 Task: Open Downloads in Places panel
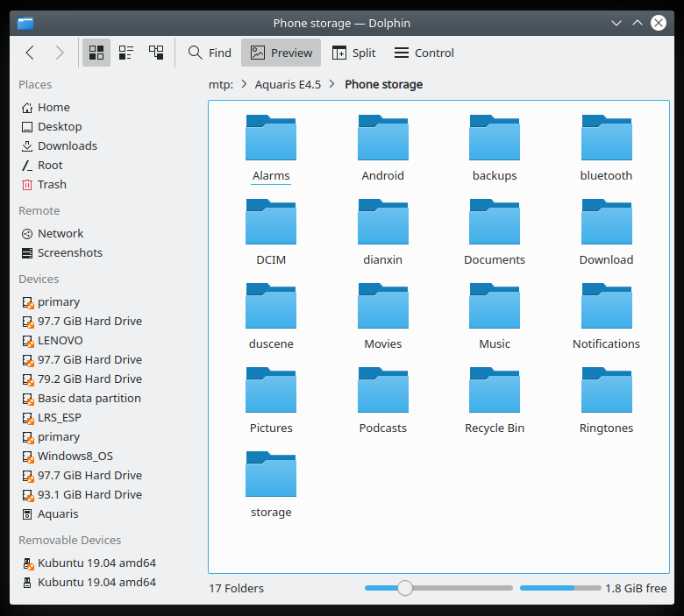67,145
